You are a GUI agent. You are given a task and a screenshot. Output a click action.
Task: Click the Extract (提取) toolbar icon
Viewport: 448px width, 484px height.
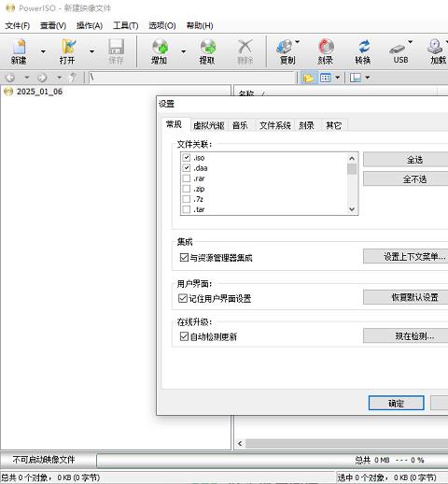[207, 51]
